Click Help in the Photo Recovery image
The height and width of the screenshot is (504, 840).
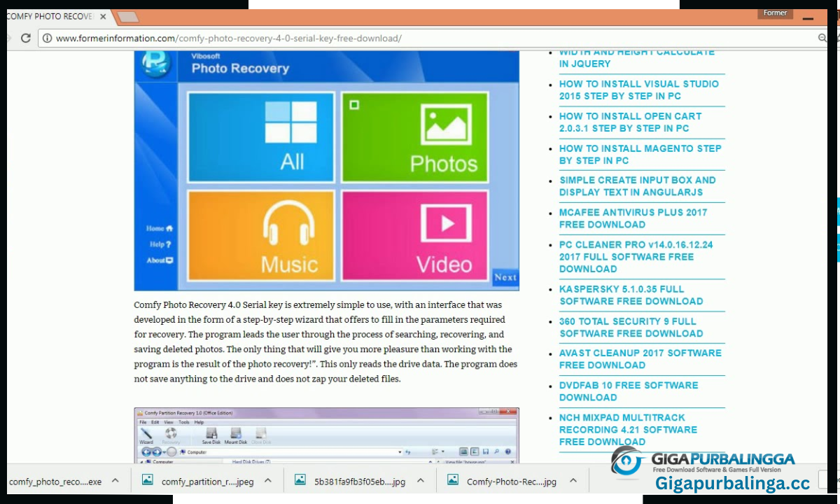point(160,244)
